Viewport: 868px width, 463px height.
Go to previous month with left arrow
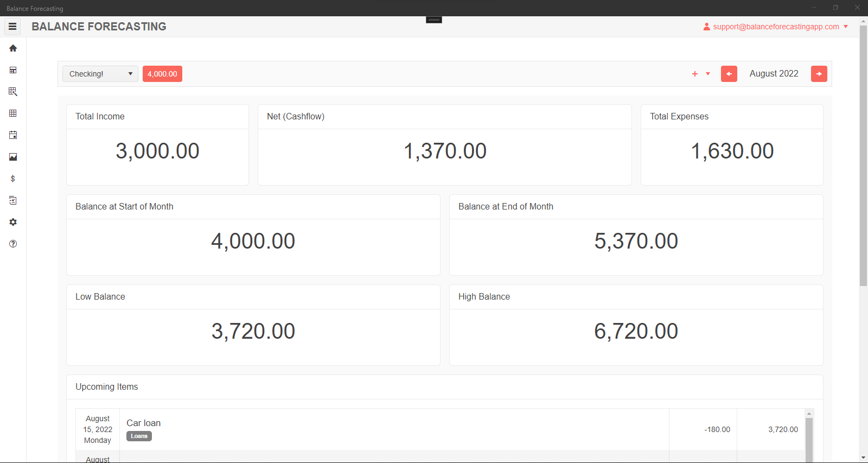pos(729,74)
